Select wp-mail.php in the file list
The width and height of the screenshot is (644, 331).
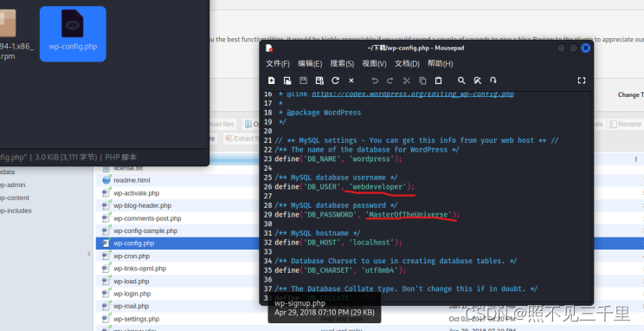pos(131,306)
